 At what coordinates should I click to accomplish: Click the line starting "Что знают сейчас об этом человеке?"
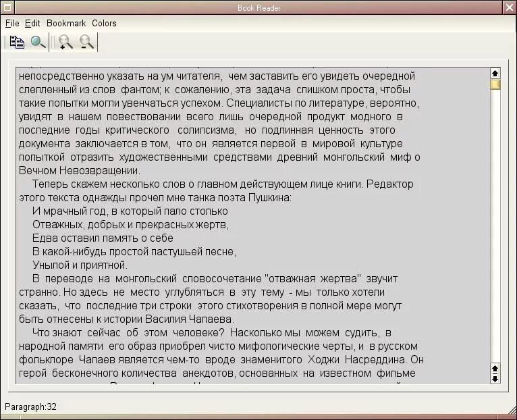[x=211, y=333]
